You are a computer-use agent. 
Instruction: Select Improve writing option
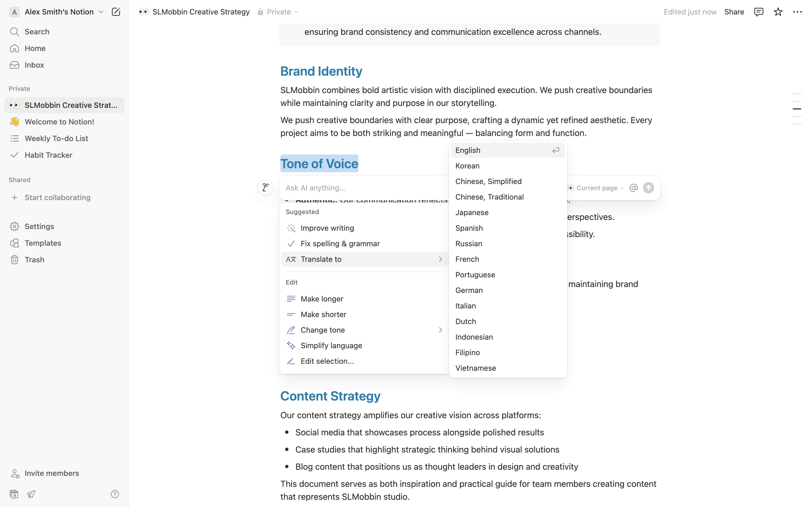(327, 228)
